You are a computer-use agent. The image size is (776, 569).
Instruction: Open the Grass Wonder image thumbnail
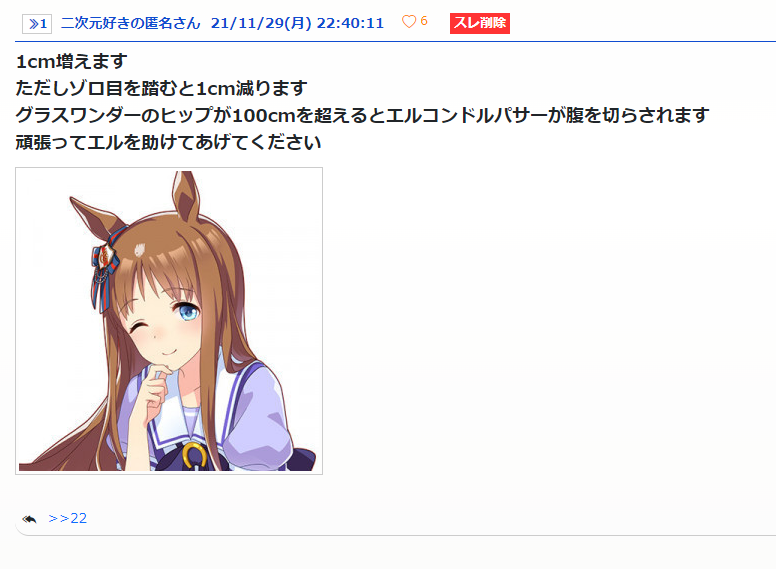coord(169,321)
